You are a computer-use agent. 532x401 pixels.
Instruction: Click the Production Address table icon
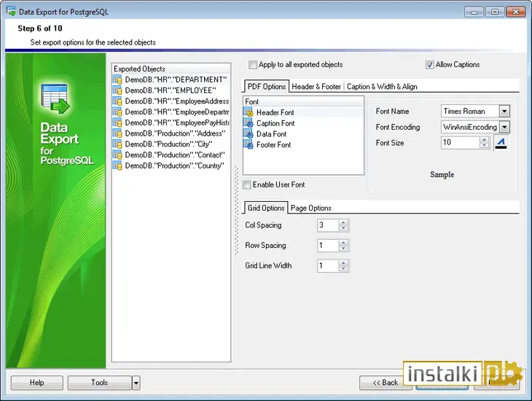point(117,133)
